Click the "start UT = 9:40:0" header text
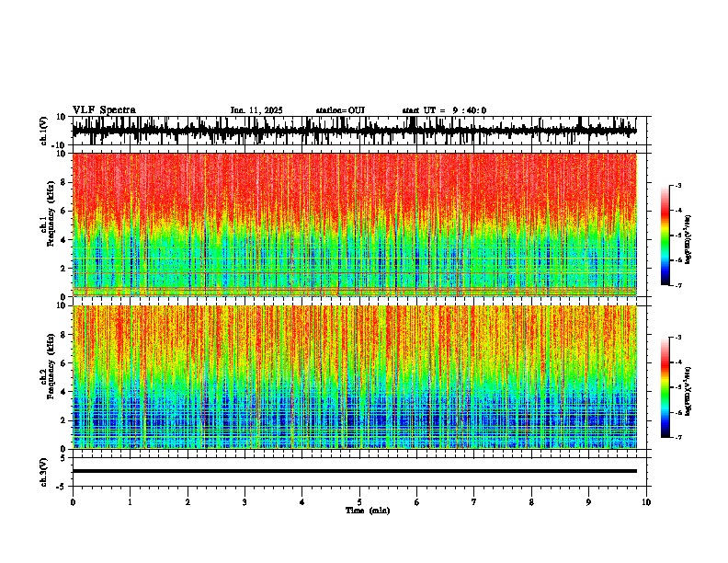The width and height of the screenshot is (728, 563). (444, 110)
